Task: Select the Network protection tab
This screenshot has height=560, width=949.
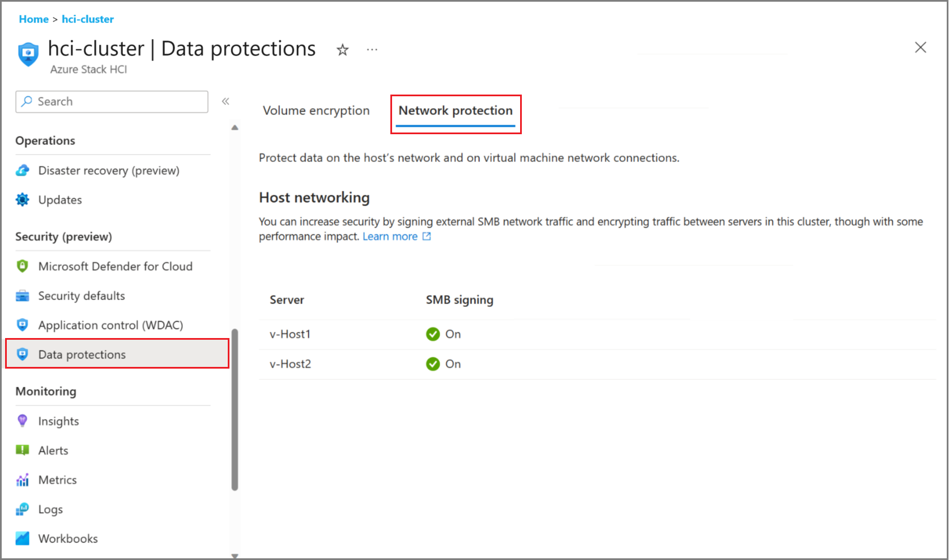Action: click(456, 110)
